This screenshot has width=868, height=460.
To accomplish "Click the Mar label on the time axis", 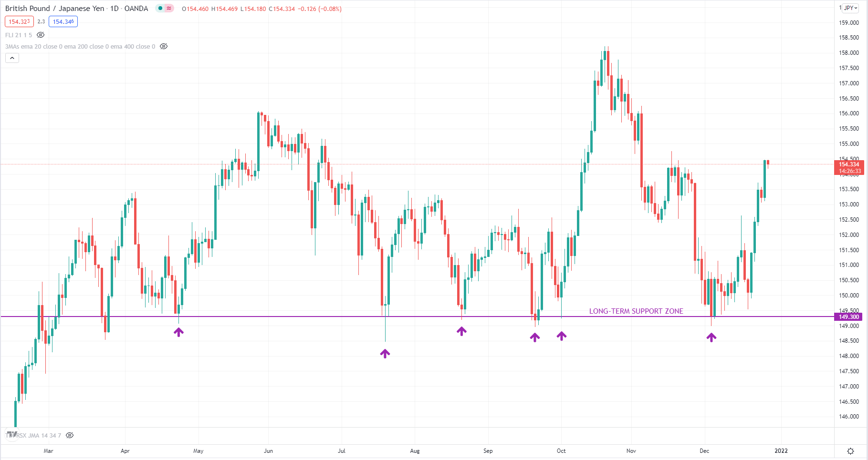I will 48,451.
